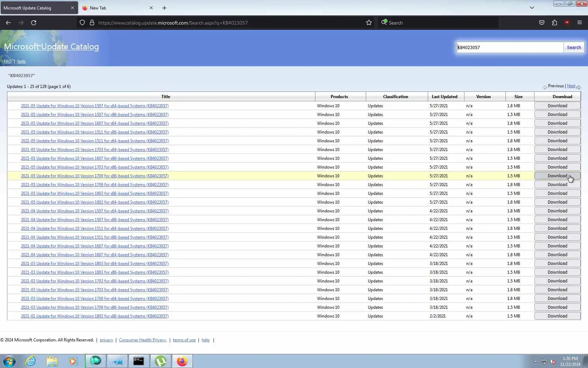The image size is (588, 368).
Task: Open the Save to Pocket icon
Action: point(542,23)
